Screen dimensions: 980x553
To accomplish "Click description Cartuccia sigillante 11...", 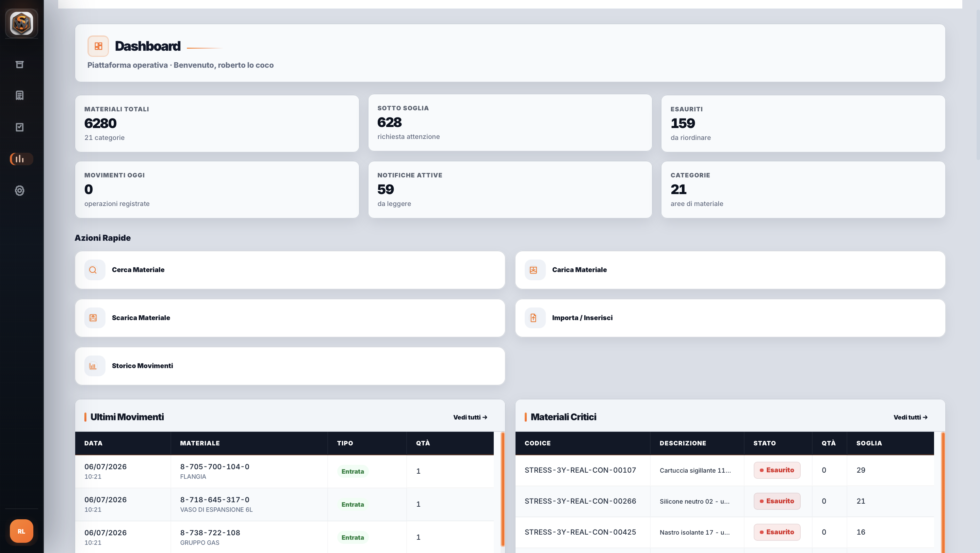I will point(695,470).
